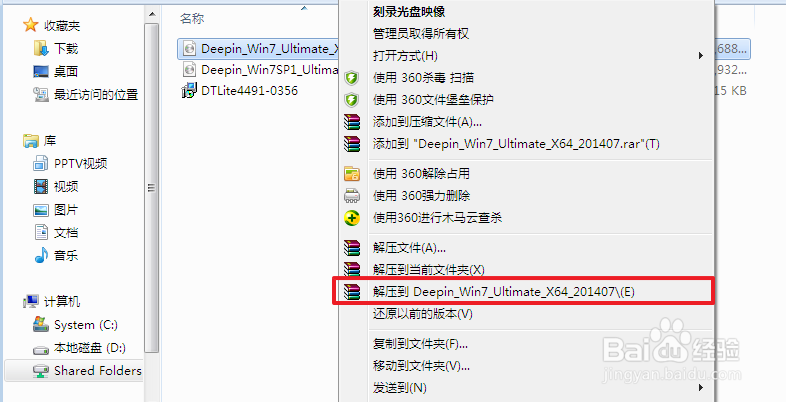The height and width of the screenshot is (402, 786).
Task: Click the navigation pane vertical scrollbar
Action: coord(151,188)
